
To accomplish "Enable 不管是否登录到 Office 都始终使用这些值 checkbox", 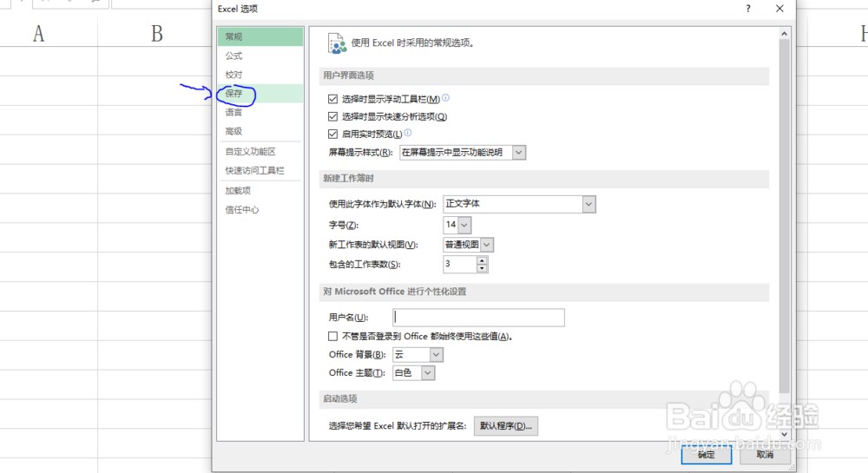I will (x=332, y=337).
